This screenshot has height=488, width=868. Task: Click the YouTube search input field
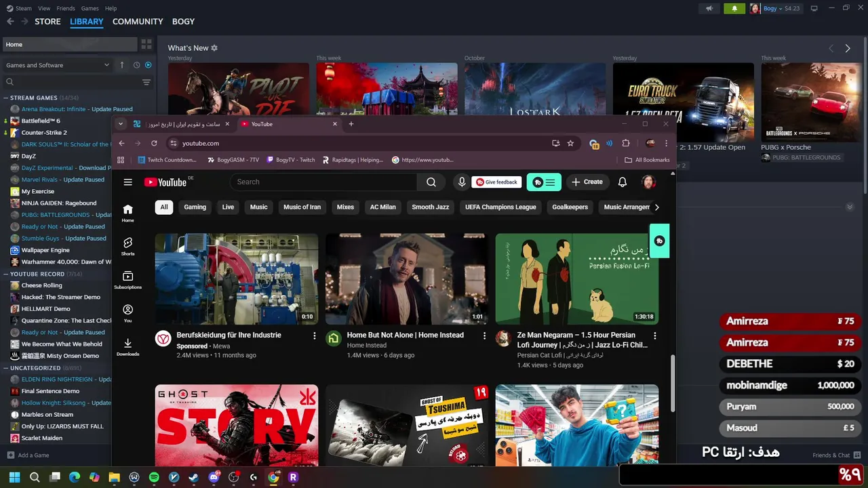pyautogui.click(x=323, y=182)
